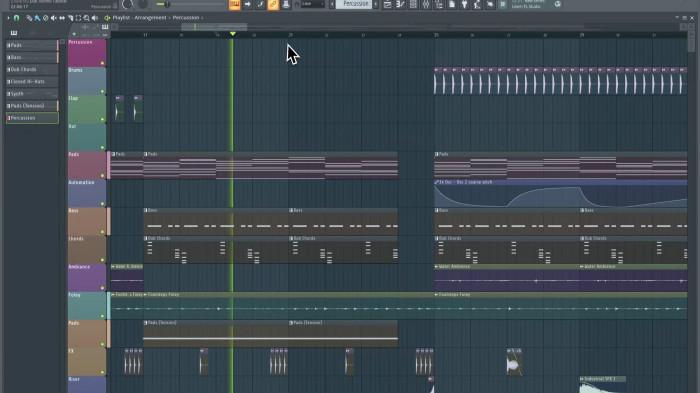Click the right-arrow icon in top toolbar

pos(247,4)
